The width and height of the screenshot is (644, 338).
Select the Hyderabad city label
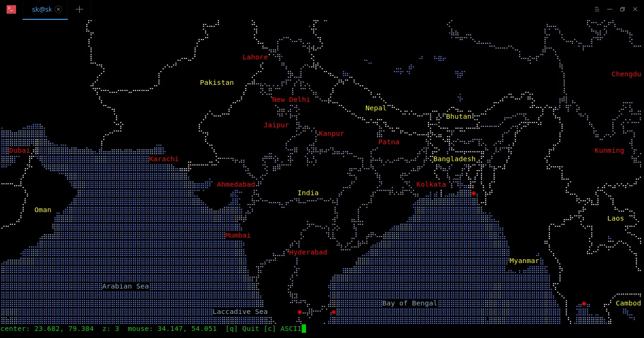click(x=308, y=252)
